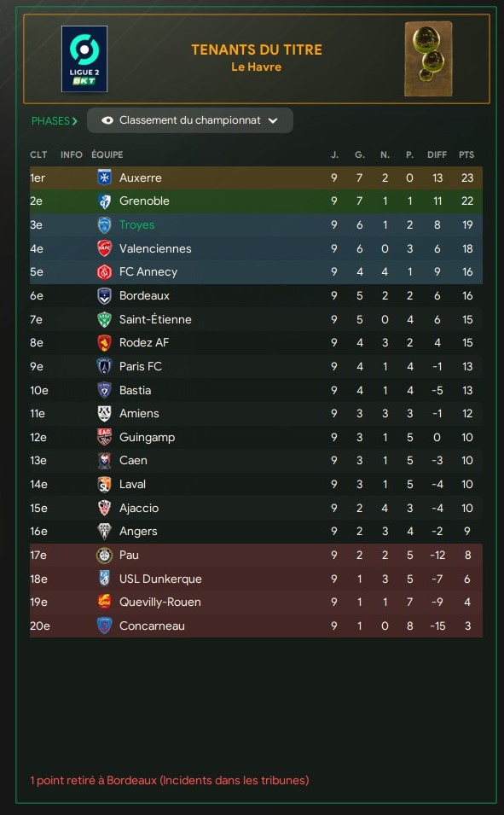
Task: Click the Grenoble club crest
Action: [x=104, y=201]
